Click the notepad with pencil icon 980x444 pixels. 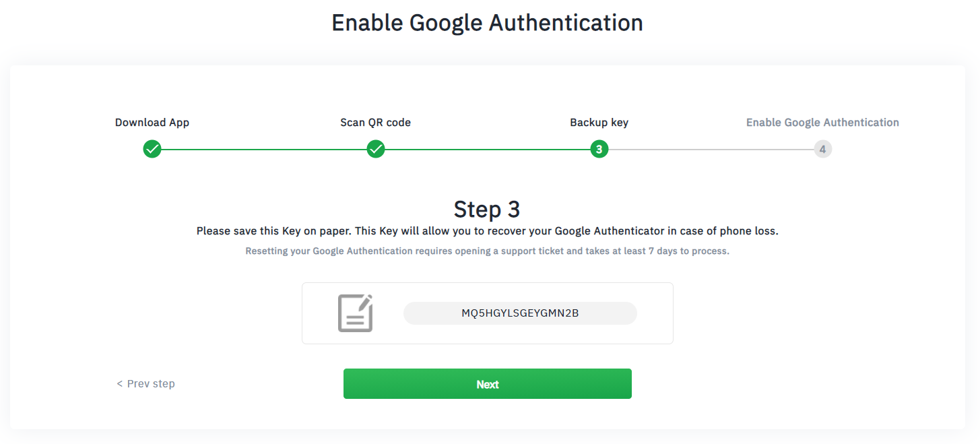click(x=355, y=313)
